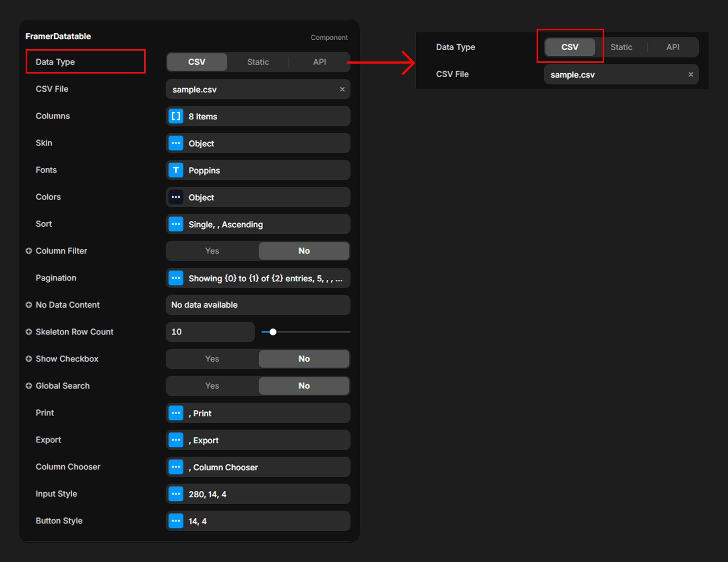The width and height of the screenshot is (728, 562).
Task: Set Show Checkbox to Yes
Action: 212,359
